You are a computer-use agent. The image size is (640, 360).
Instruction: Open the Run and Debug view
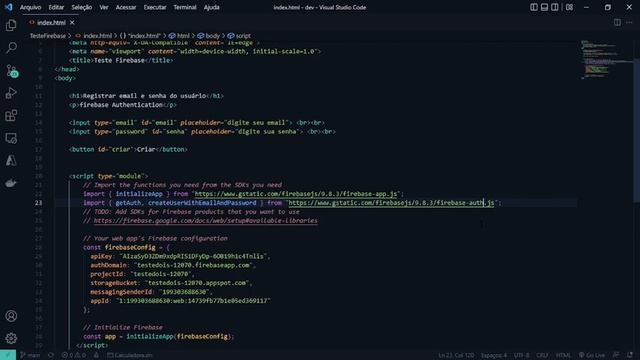[11, 93]
